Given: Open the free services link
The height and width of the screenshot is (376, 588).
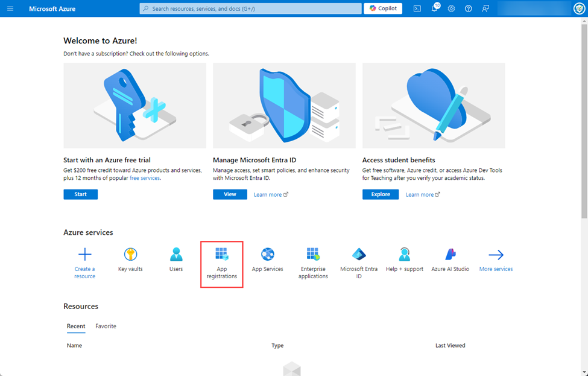Looking at the screenshot, I should (144, 178).
